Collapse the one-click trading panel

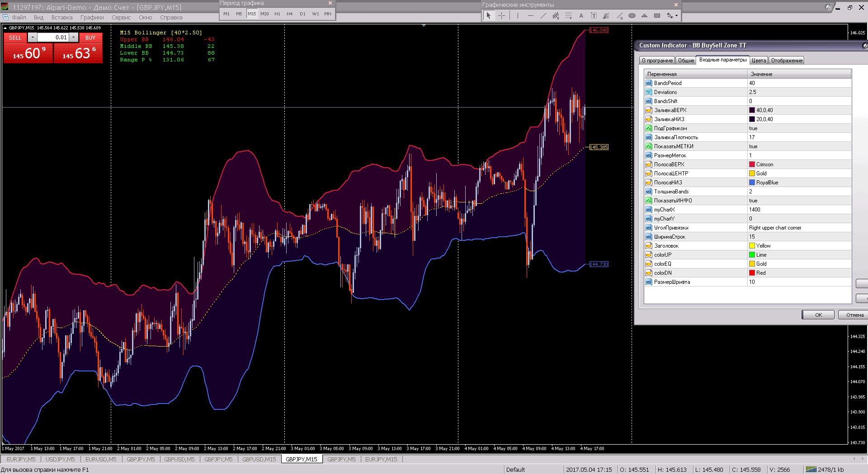click(x=5, y=28)
